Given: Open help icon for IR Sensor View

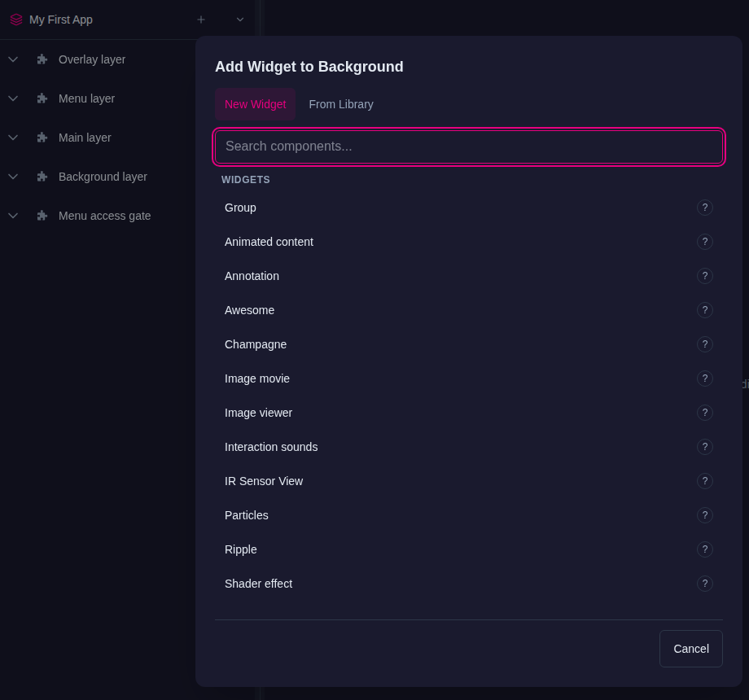Looking at the screenshot, I should [x=705, y=481].
